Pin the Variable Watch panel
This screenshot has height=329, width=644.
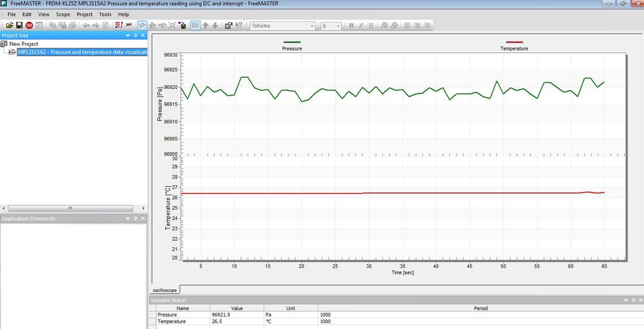pos(633,300)
